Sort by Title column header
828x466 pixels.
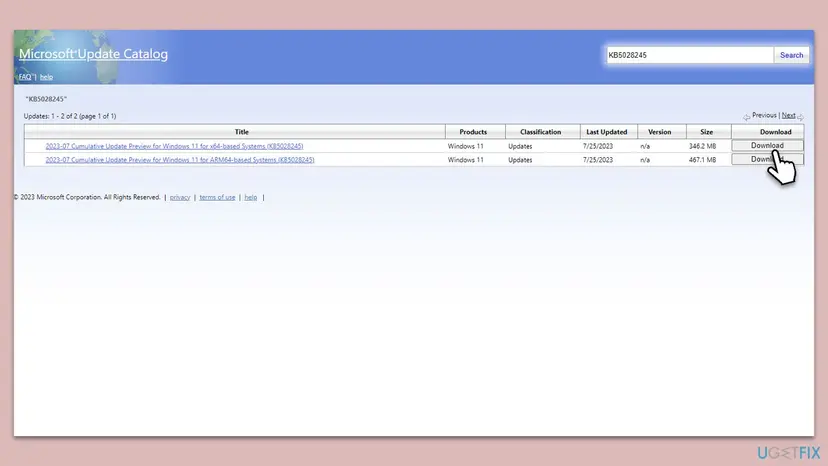pyautogui.click(x=241, y=132)
